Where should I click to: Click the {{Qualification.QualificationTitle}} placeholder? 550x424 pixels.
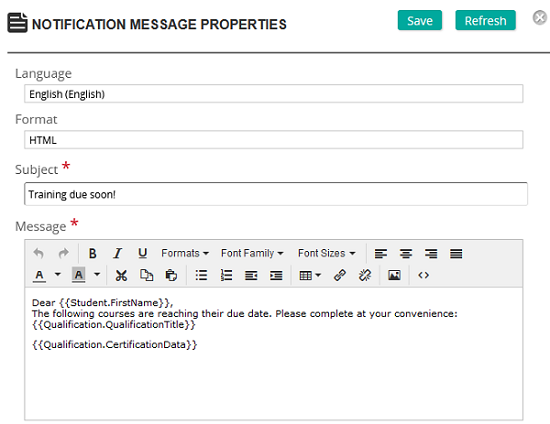point(114,325)
